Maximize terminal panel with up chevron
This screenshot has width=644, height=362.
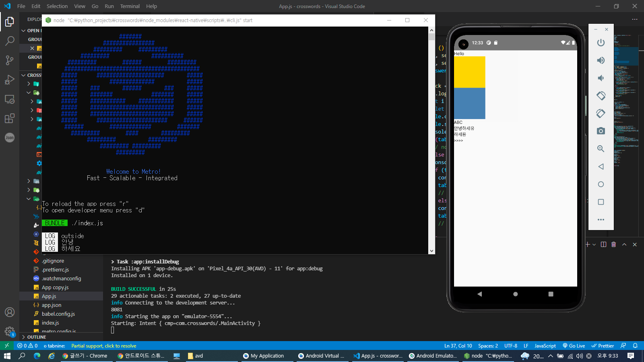pyautogui.click(x=624, y=245)
